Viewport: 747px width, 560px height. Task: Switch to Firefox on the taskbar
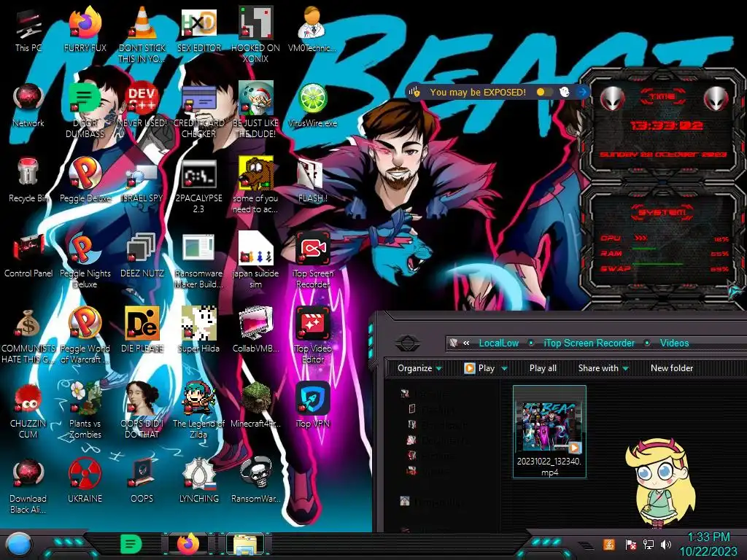pos(188,544)
